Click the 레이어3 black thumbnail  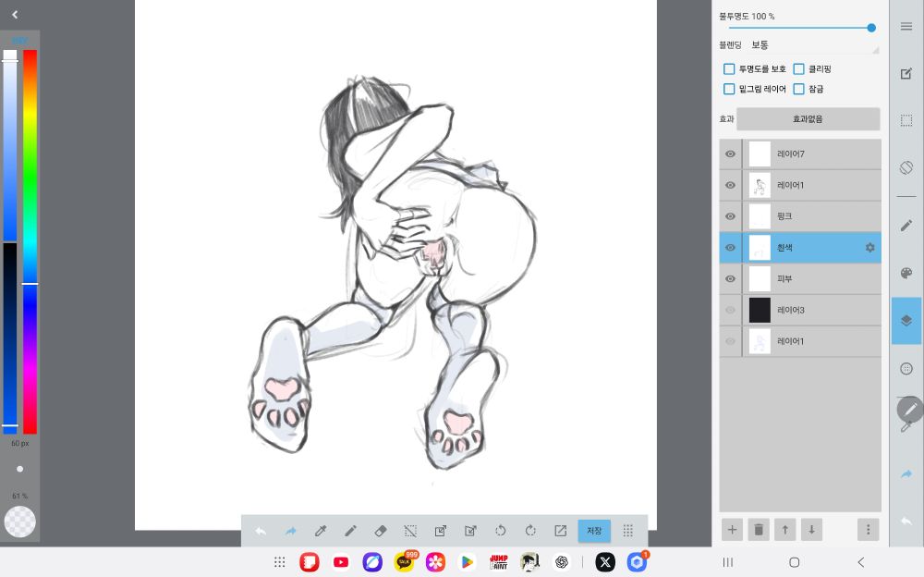[760, 311]
